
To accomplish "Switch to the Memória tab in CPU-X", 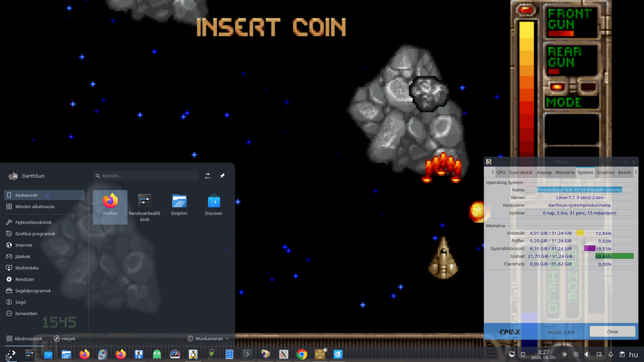I will (x=565, y=172).
